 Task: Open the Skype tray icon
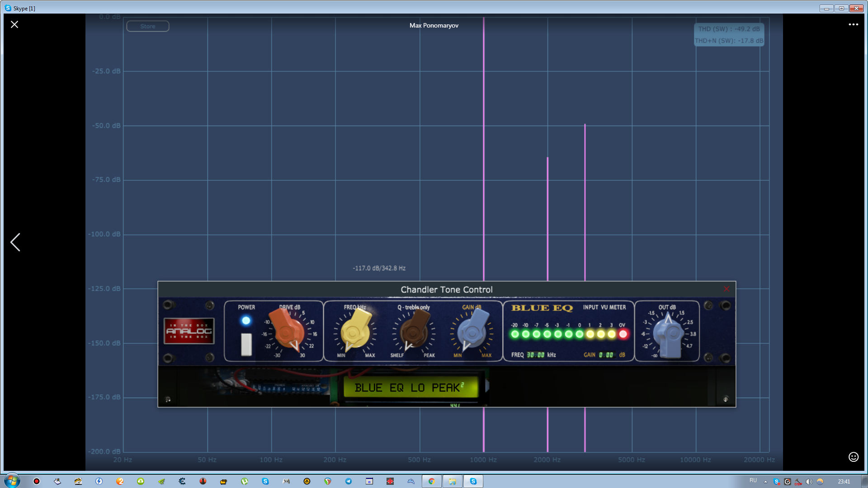tap(776, 482)
